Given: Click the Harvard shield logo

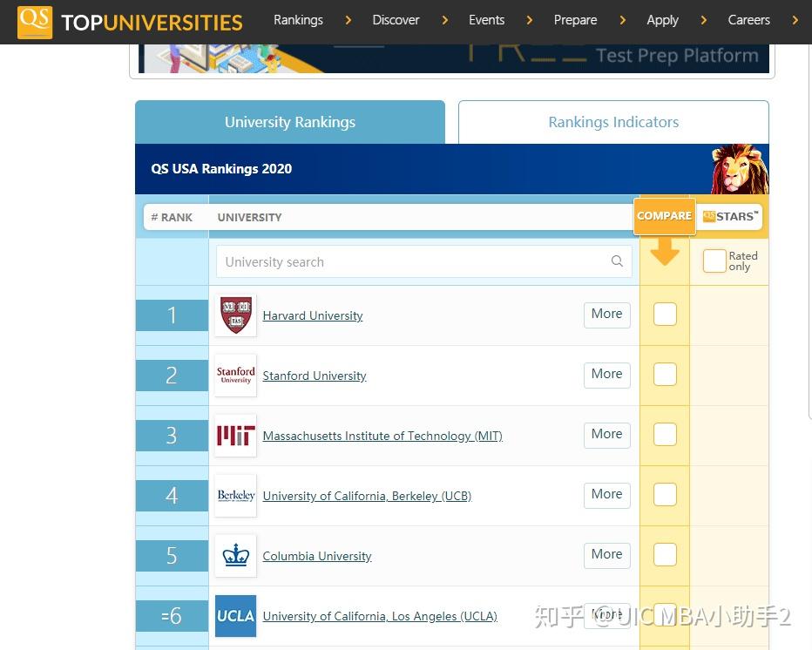Looking at the screenshot, I should 235,315.
